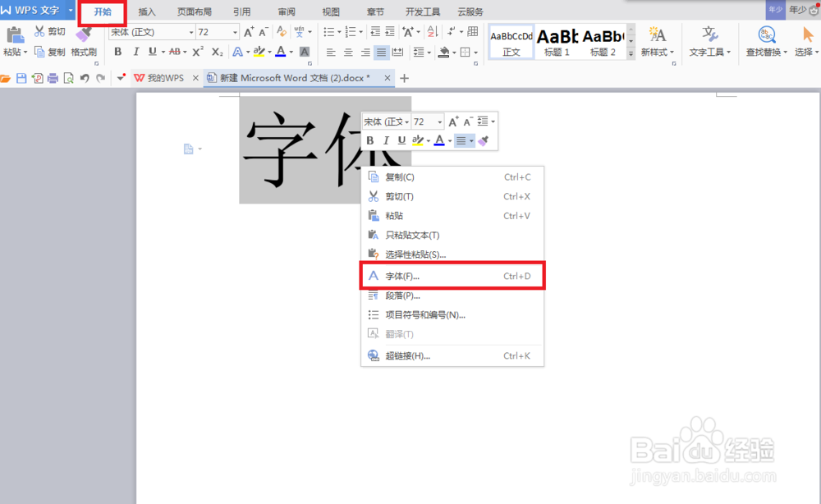821x504 pixels.
Task: Click the clear formatting eraser icon
Action: tap(282, 32)
